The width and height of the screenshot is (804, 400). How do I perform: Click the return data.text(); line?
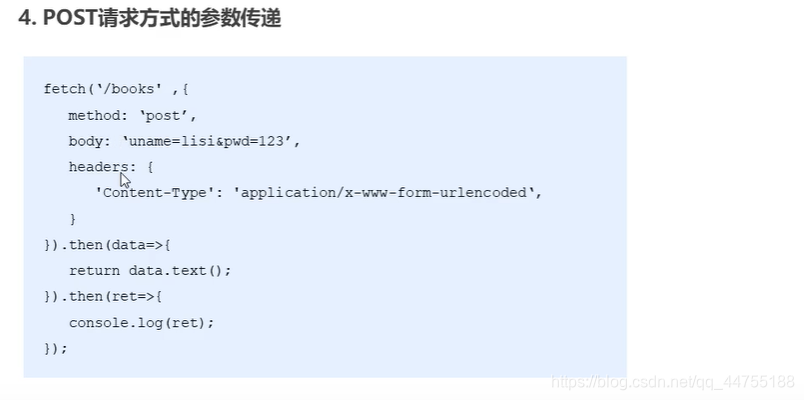click(x=150, y=271)
